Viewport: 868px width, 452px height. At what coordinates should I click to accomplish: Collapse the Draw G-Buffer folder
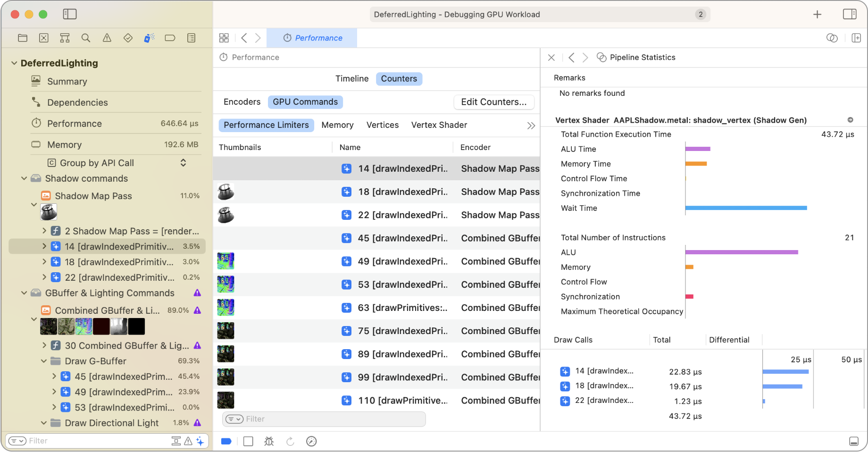point(44,361)
